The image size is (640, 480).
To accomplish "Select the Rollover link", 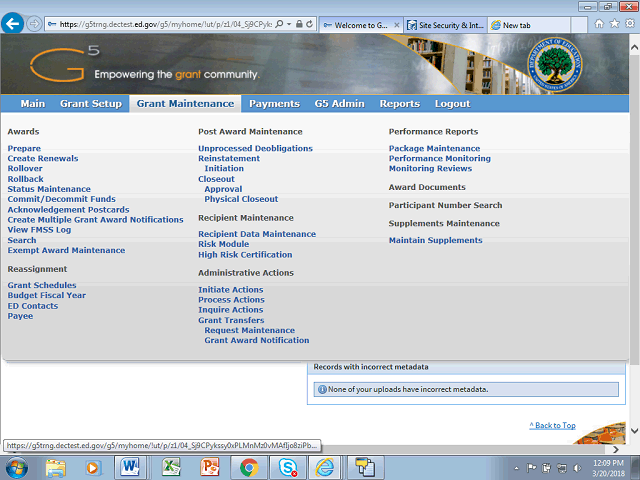I will (x=25, y=169).
